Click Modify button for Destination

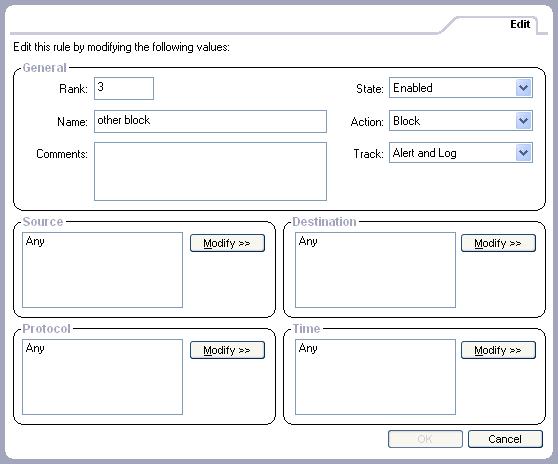tap(498, 243)
